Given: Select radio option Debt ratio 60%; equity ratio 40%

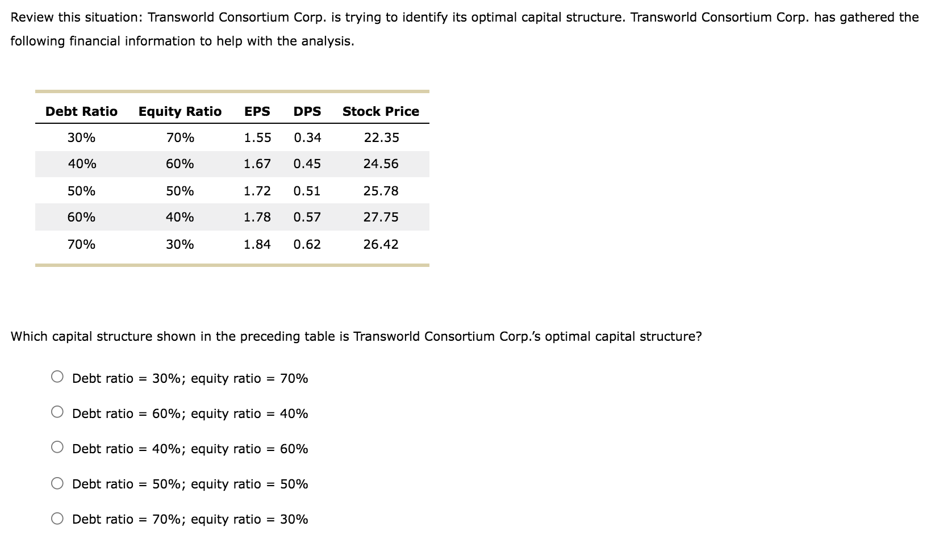Looking at the screenshot, I should point(57,413).
